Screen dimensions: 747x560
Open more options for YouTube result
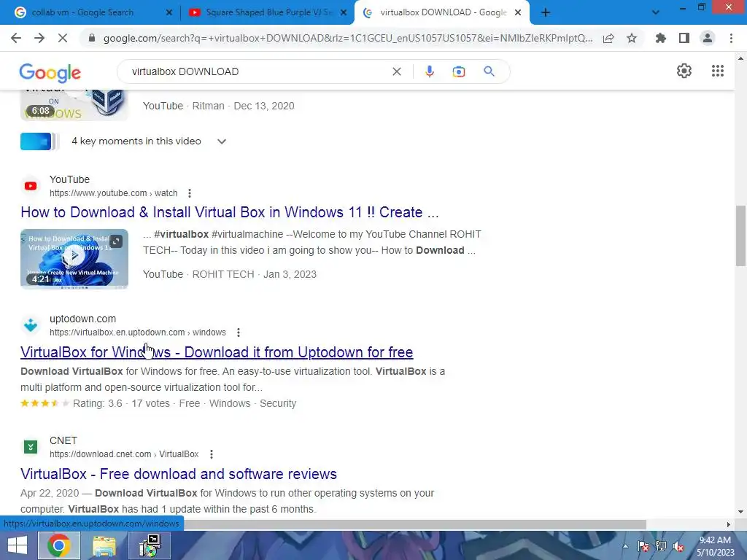(x=190, y=193)
